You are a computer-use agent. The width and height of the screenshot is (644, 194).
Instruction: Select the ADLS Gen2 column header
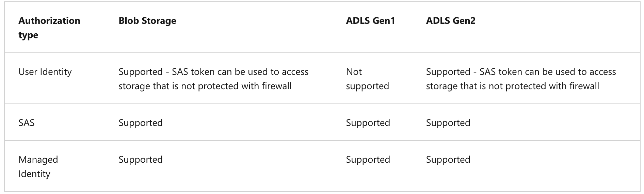[x=450, y=21]
